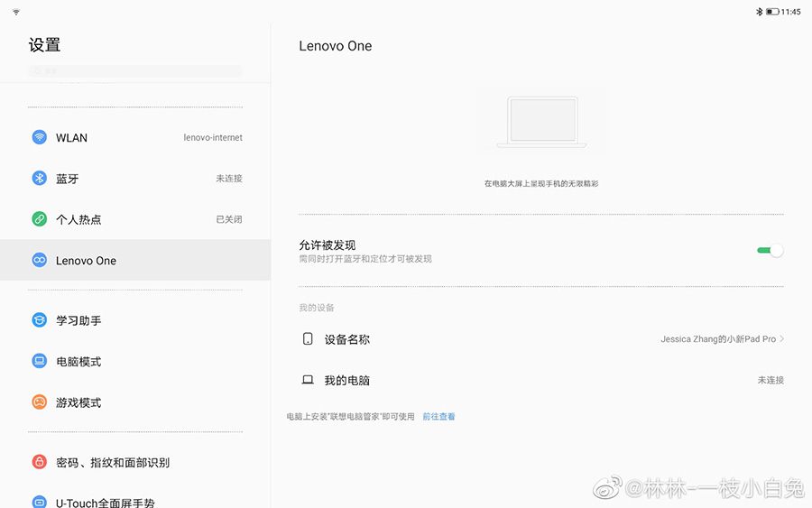Open the 我的电脑 row
This screenshot has height=508, width=812.
click(541, 380)
